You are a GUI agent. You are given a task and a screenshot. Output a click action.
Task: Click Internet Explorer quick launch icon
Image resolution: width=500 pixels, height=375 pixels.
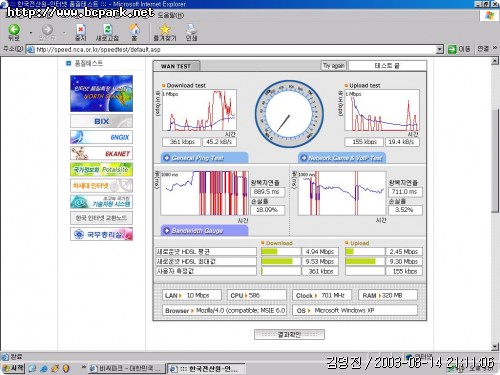click(44, 369)
